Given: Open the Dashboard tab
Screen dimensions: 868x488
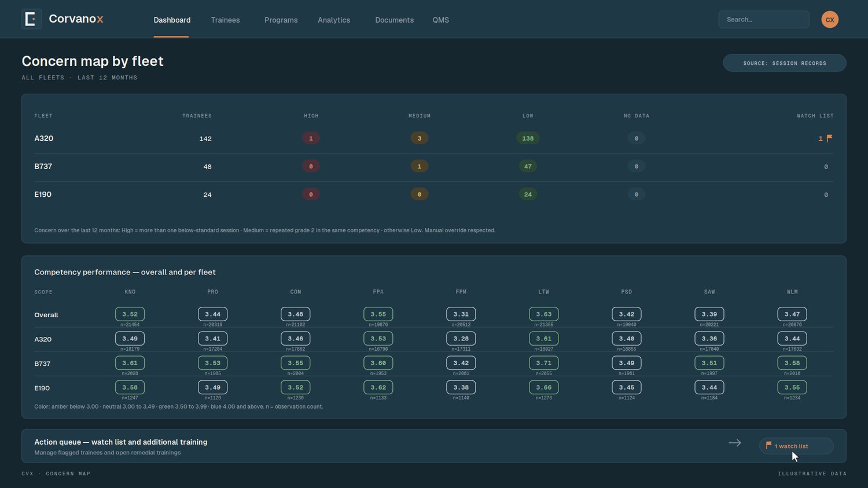Looking at the screenshot, I should pyautogui.click(x=172, y=20).
